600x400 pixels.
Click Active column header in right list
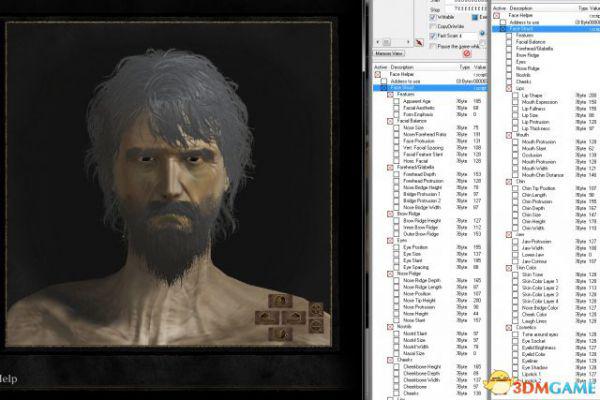point(499,8)
